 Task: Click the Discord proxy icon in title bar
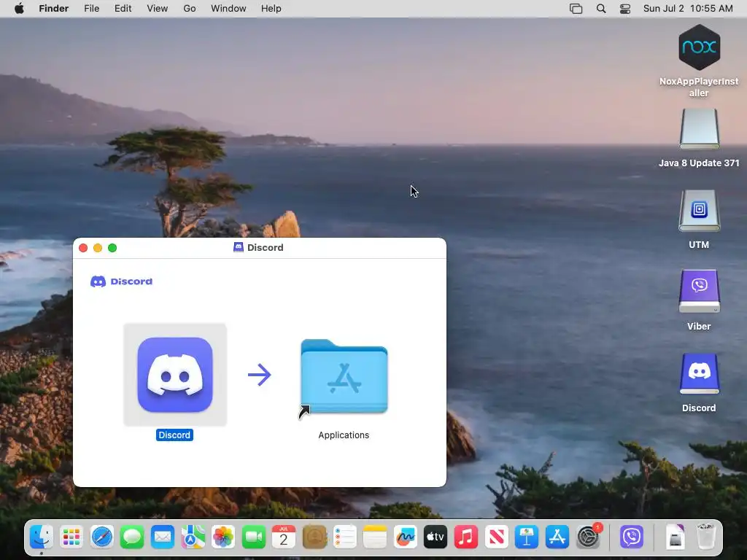239,247
